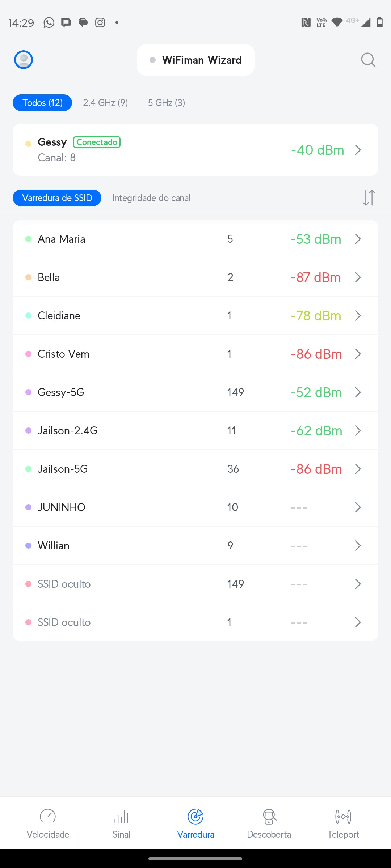Tap the WiFiman Wizard button
The image size is (391, 868).
coord(195,60)
